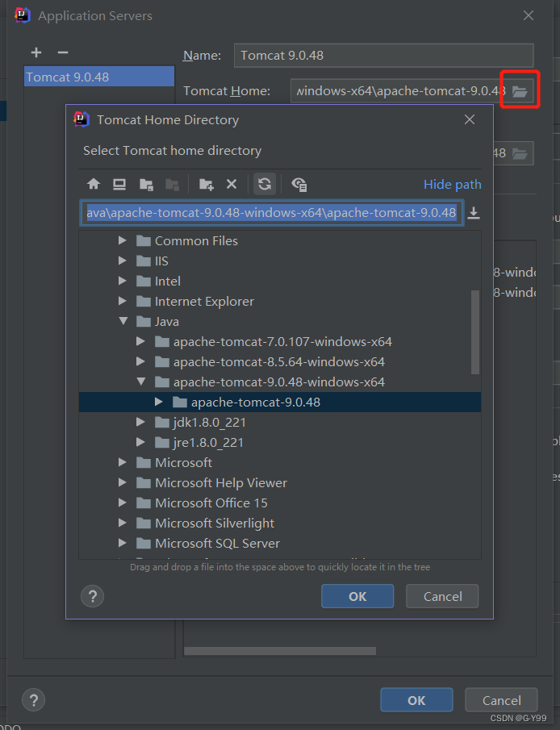
Task: Jump to desktop directory icon
Action: coord(119,185)
